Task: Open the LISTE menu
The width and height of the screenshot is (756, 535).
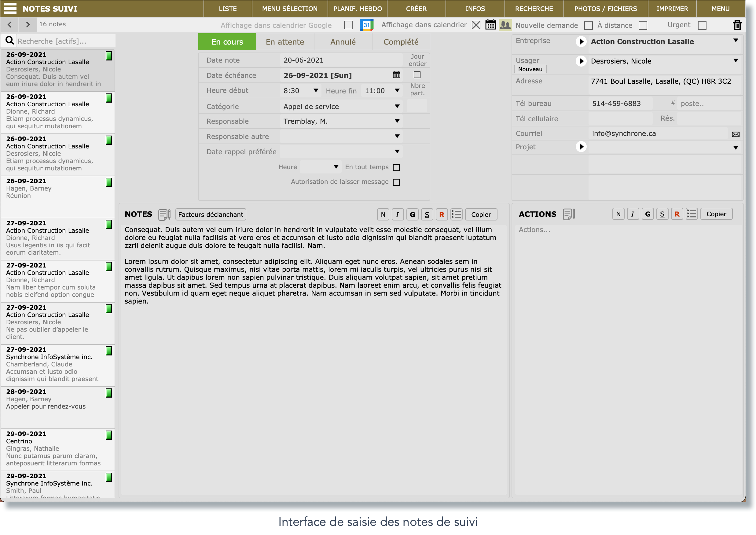Action: point(227,9)
